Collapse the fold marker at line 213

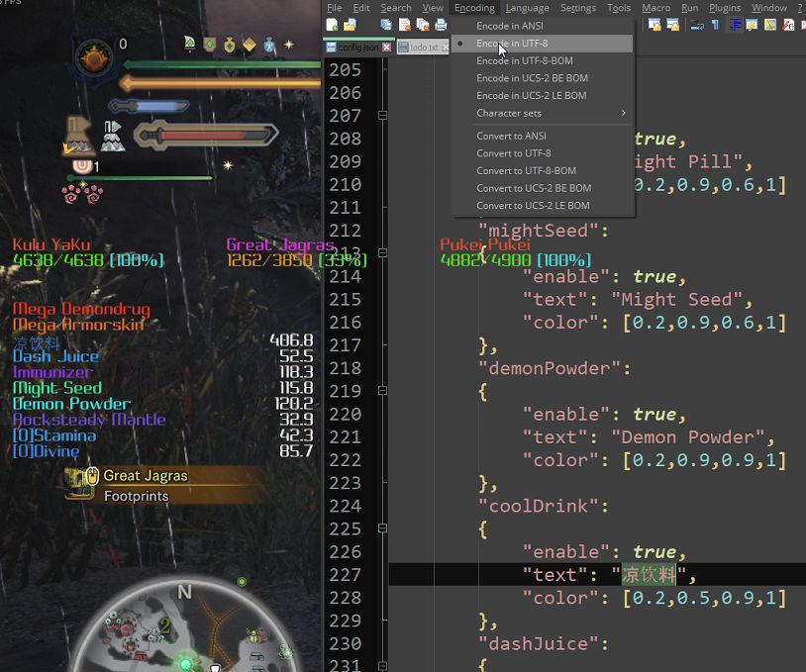[382, 252]
